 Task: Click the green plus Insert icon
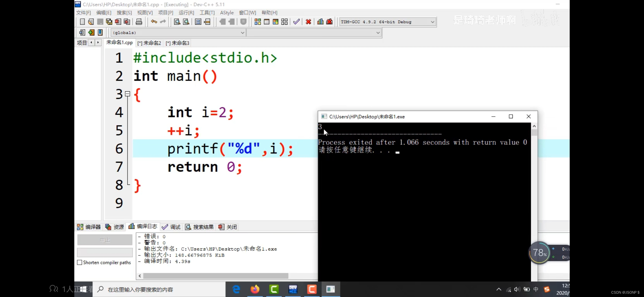point(91,32)
